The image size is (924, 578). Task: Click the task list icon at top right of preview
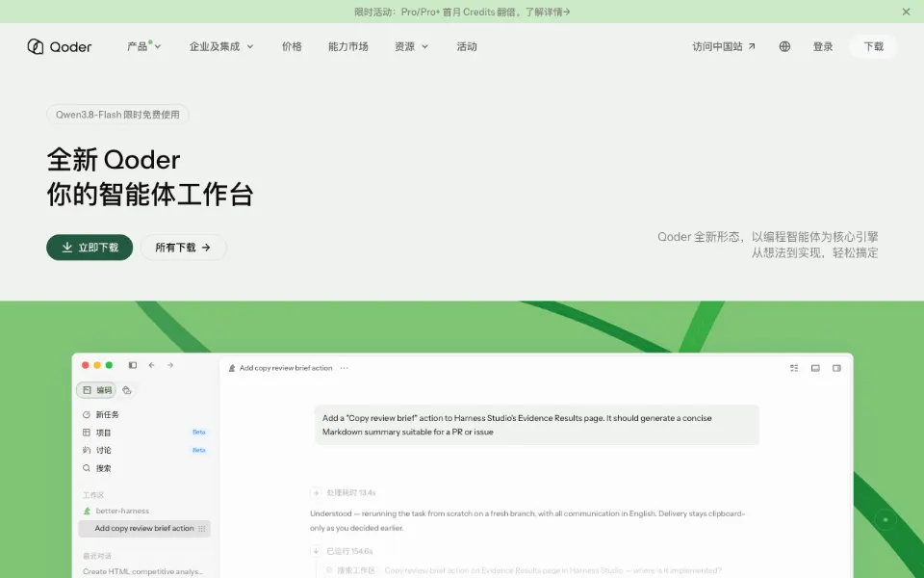794,368
